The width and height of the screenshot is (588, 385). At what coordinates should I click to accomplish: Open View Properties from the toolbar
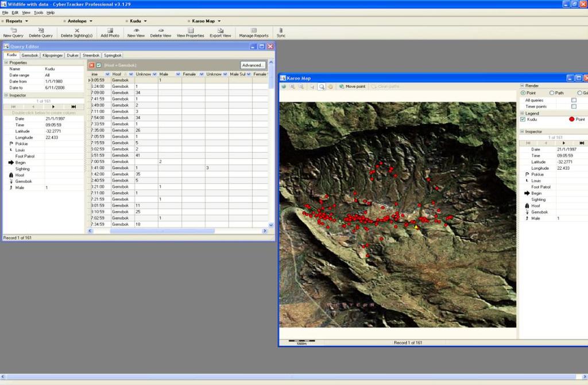point(191,33)
